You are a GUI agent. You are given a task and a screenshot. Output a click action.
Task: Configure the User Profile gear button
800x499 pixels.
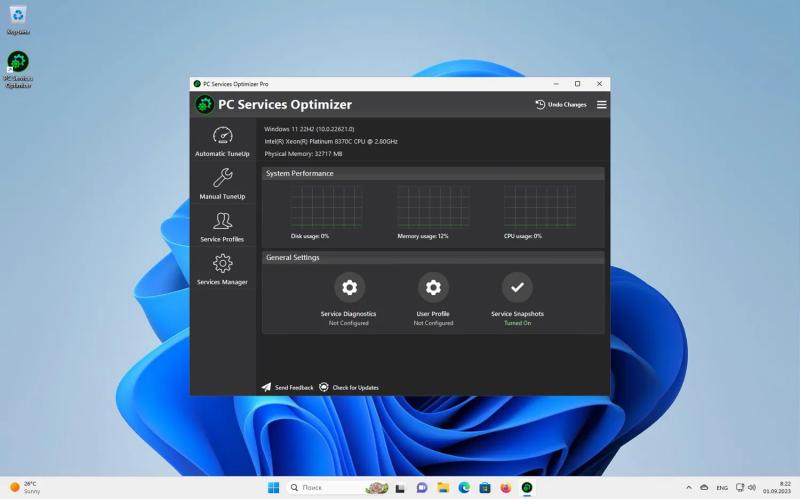[433, 287]
